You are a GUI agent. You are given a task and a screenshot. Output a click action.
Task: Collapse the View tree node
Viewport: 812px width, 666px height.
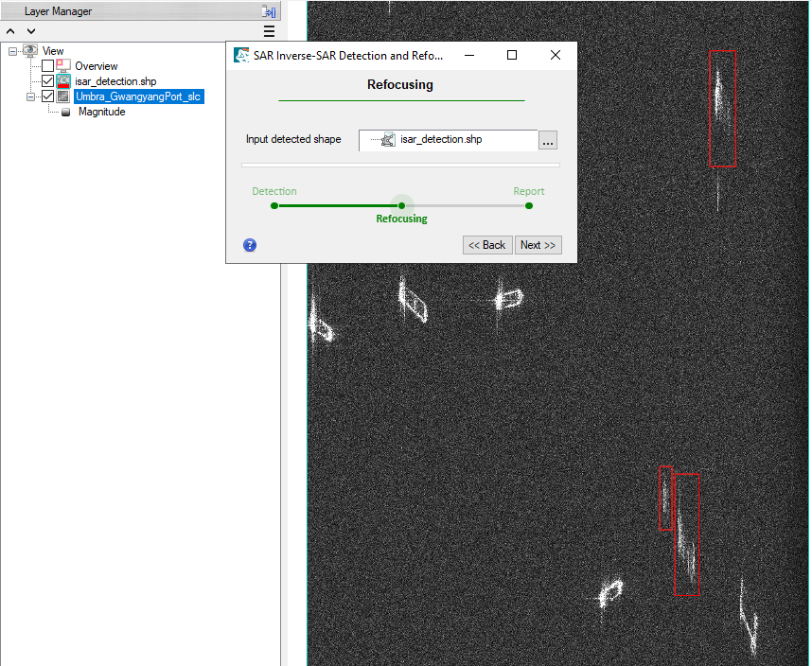point(13,51)
